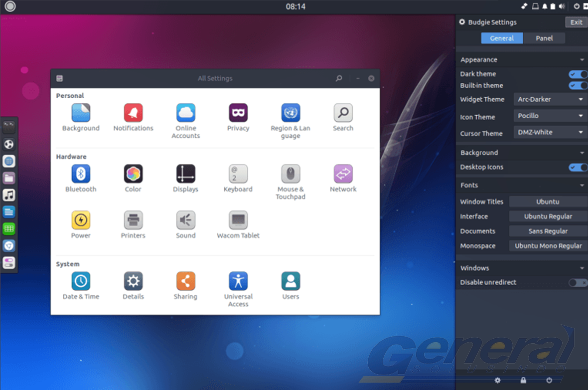Screen dimensions: 588x390
Task: Click the volume icon in system tray
Action: (x=562, y=6)
